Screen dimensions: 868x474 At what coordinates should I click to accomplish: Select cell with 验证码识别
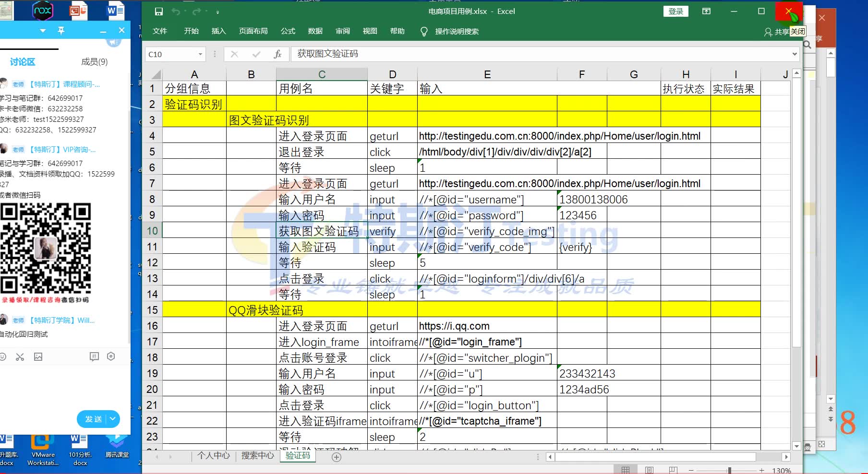(194, 104)
